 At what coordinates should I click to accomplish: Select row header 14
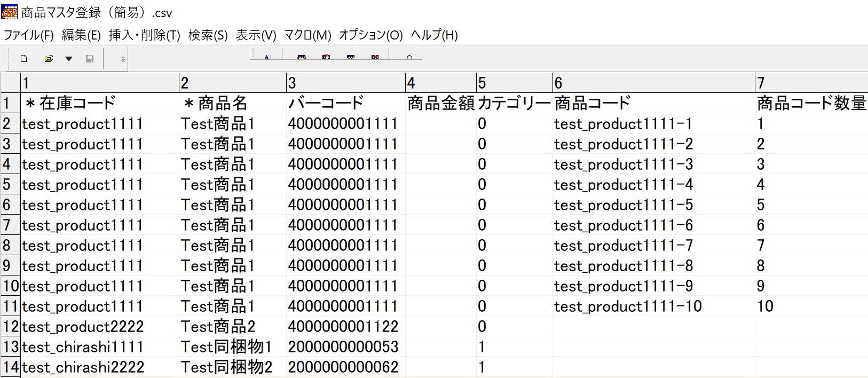(x=10, y=367)
